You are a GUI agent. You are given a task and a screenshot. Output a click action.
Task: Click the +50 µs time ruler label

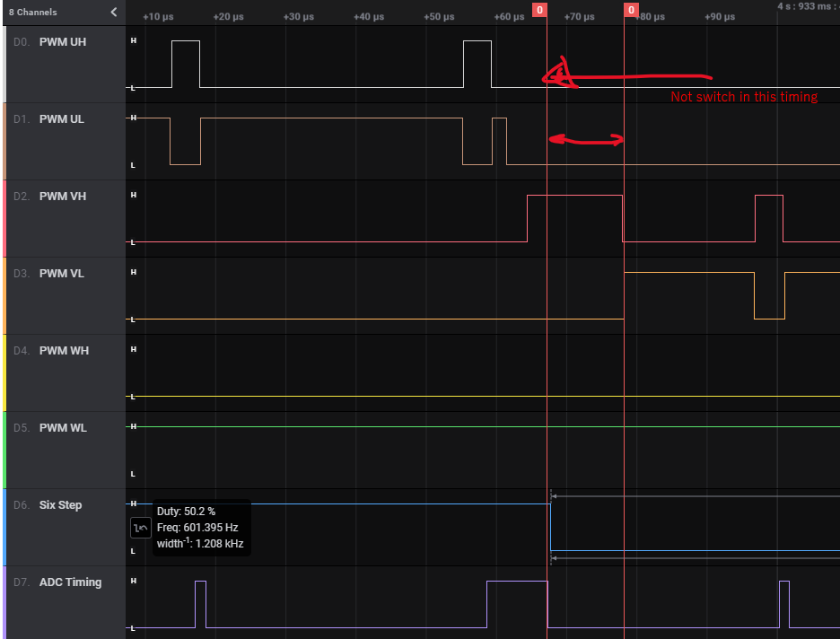439,17
